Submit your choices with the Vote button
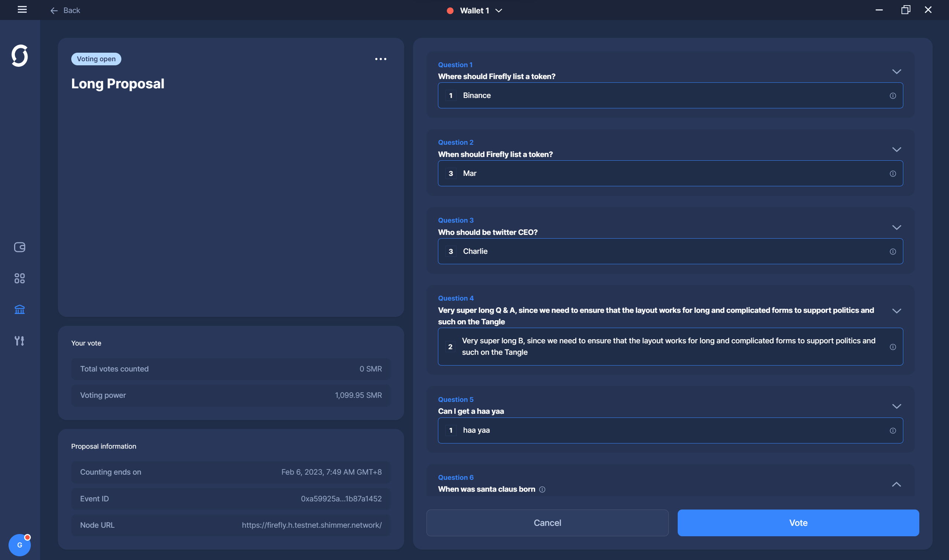 point(798,523)
